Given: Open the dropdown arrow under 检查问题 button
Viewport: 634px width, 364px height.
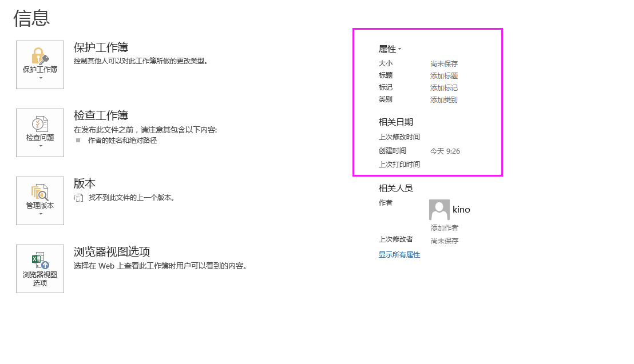Looking at the screenshot, I should pos(40,146).
